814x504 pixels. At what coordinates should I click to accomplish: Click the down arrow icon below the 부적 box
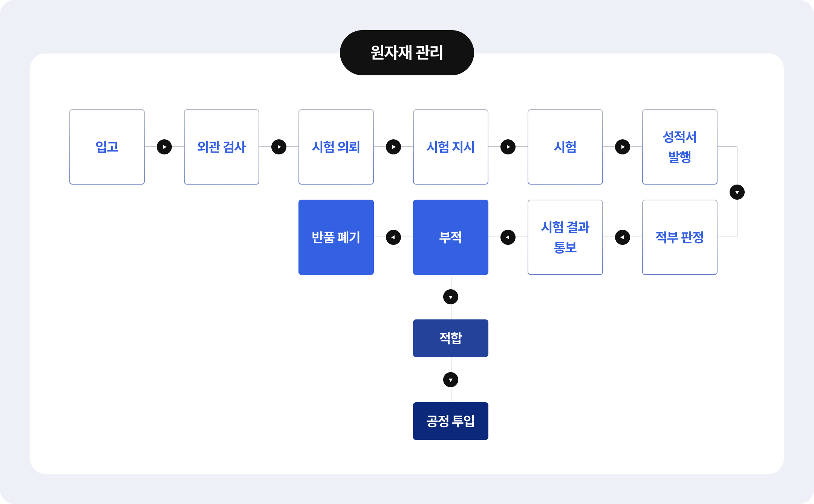(x=451, y=297)
